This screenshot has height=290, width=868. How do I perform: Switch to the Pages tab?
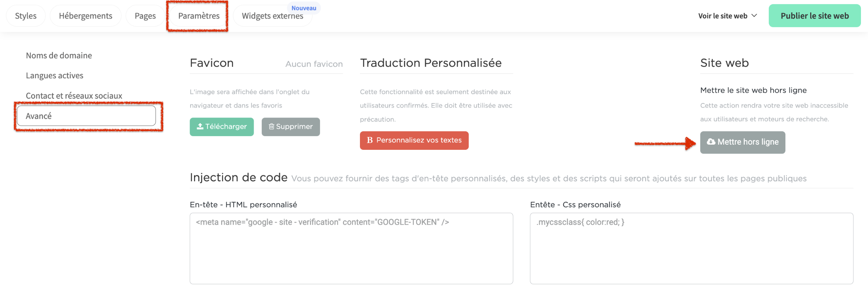tap(145, 16)
